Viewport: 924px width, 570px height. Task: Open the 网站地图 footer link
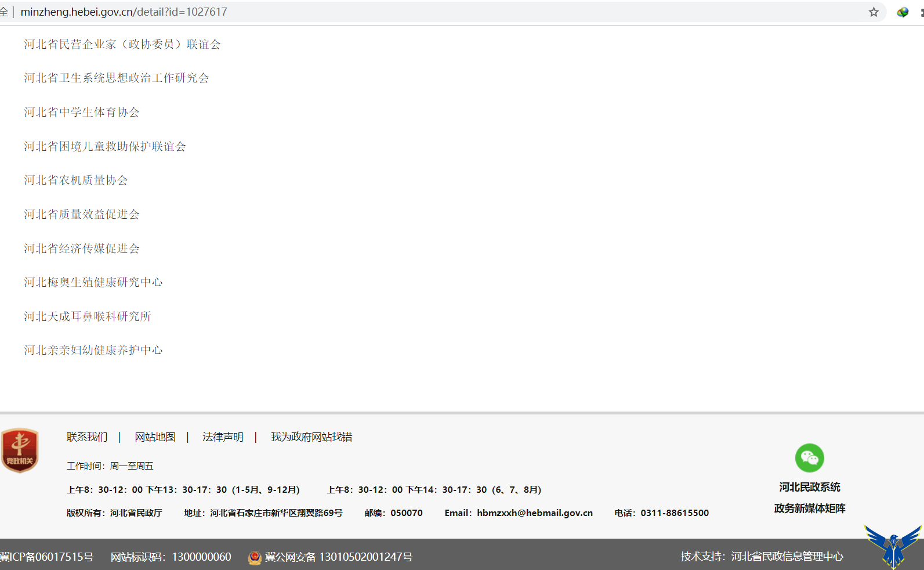pyautogui.click(x=155, y=437)
